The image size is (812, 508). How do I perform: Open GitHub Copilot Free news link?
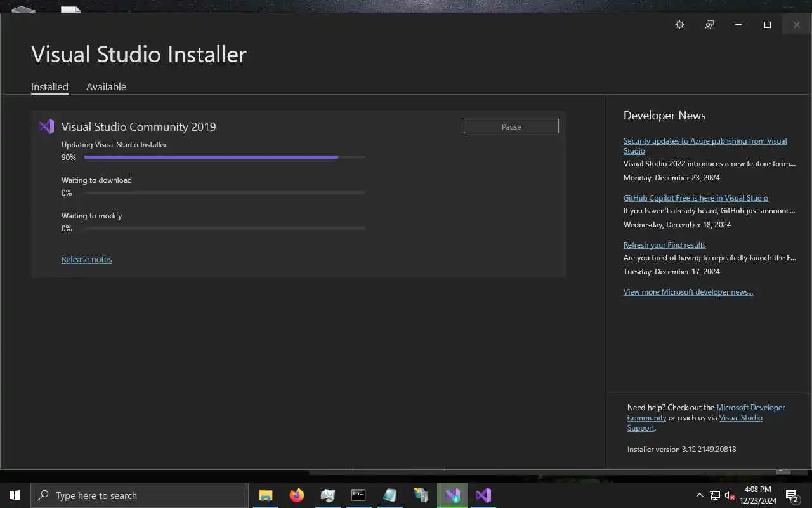(695, 198)
